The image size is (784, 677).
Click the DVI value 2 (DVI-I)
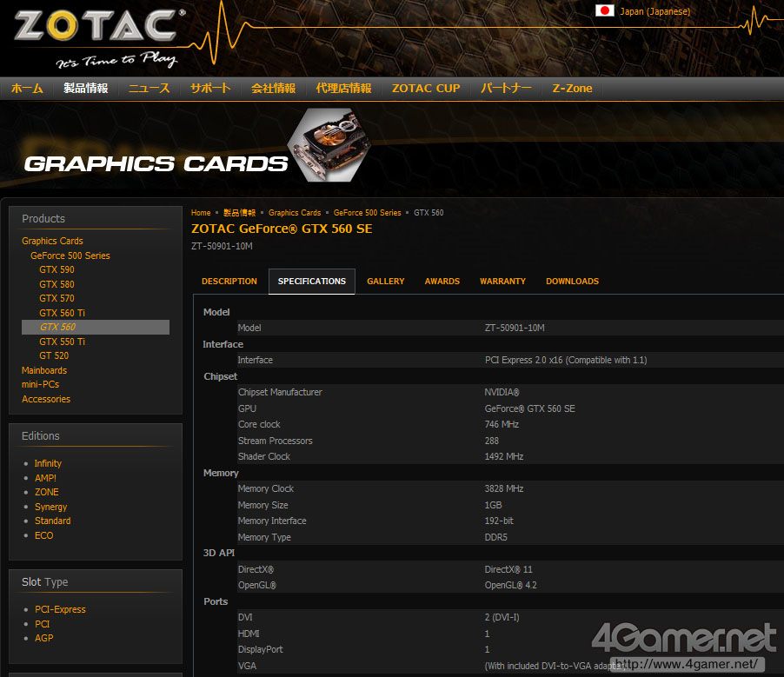pos(502,618)
